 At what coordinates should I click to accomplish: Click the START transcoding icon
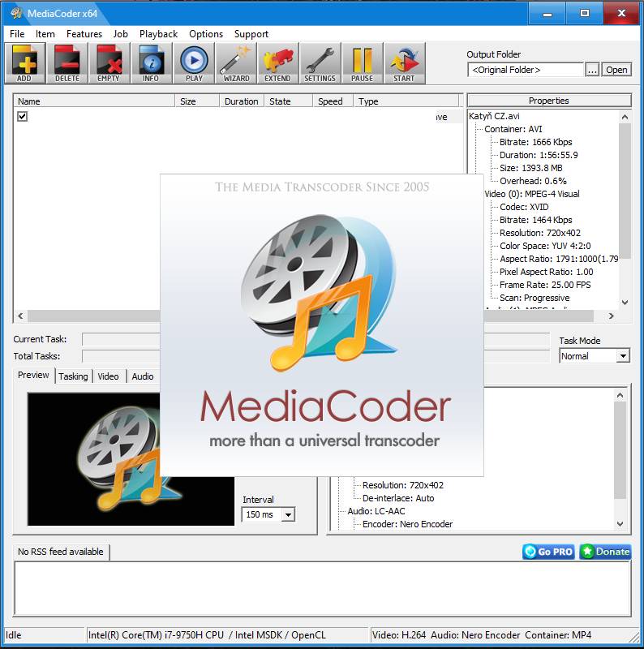pos(405,63)
